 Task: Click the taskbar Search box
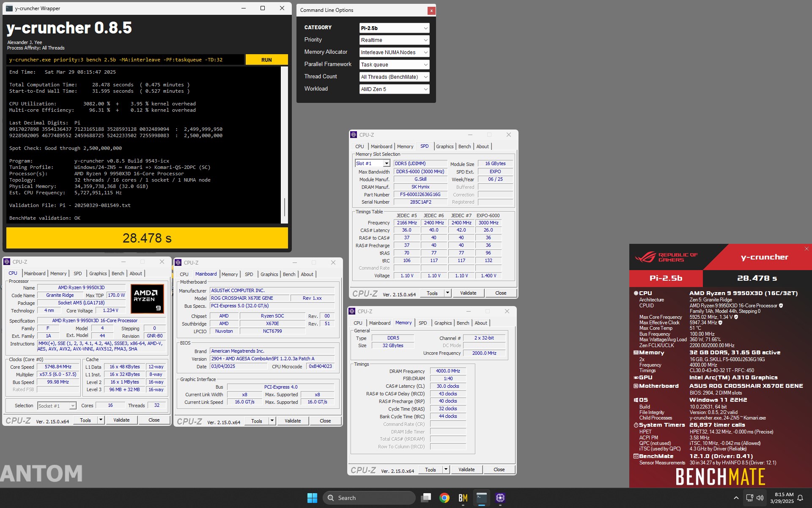(x=369, y=498)
